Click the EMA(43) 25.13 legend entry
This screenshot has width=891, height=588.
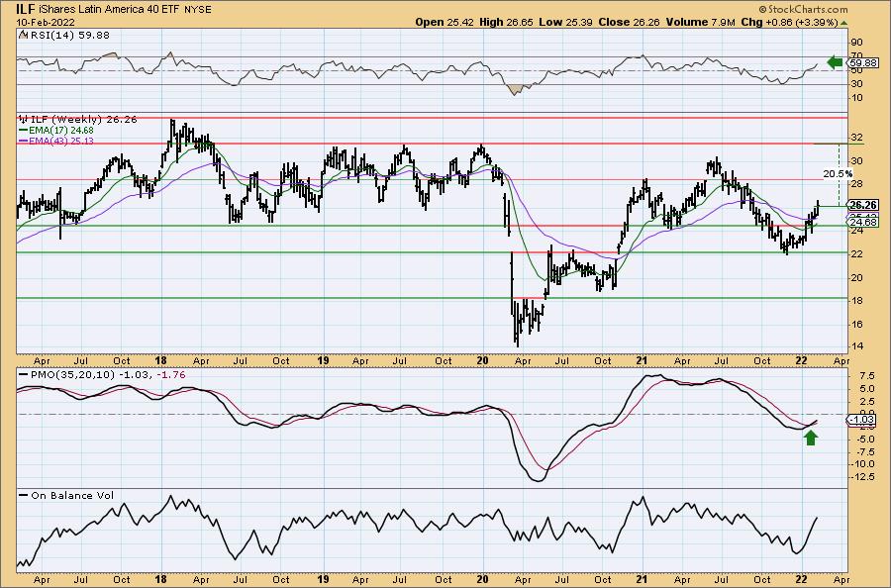56,141
